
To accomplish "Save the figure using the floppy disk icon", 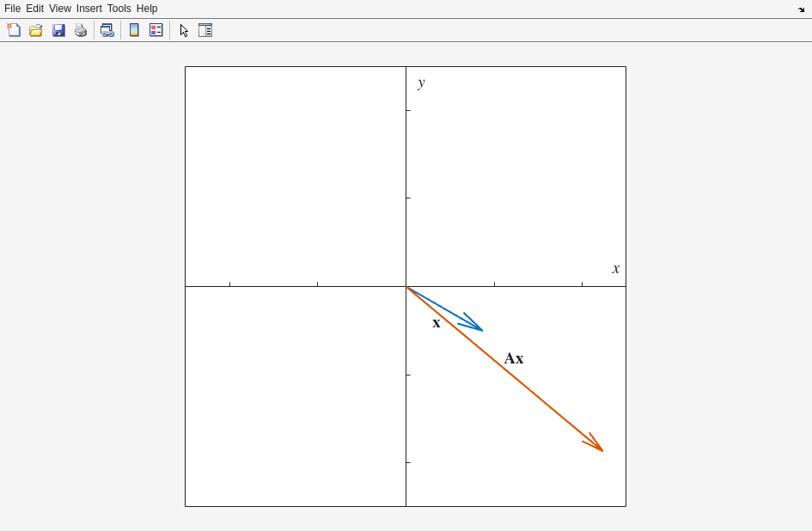I will [x=58, y=30].
